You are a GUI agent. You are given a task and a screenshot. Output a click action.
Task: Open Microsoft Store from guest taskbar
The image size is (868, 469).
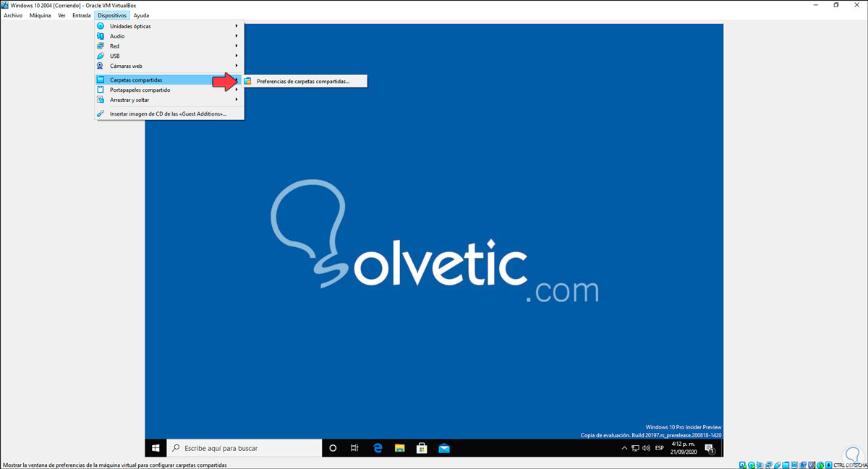422,448
